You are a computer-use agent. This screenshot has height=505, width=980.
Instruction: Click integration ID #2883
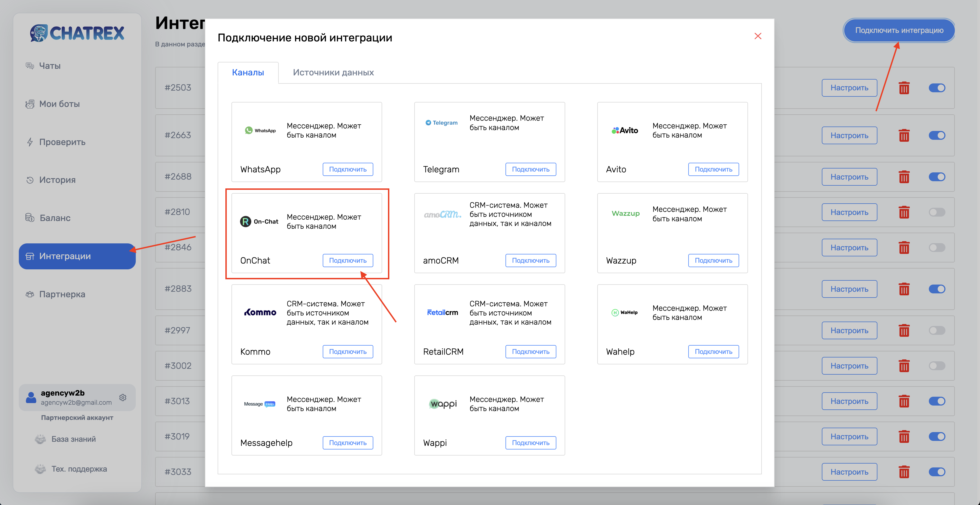pos(178,289)
